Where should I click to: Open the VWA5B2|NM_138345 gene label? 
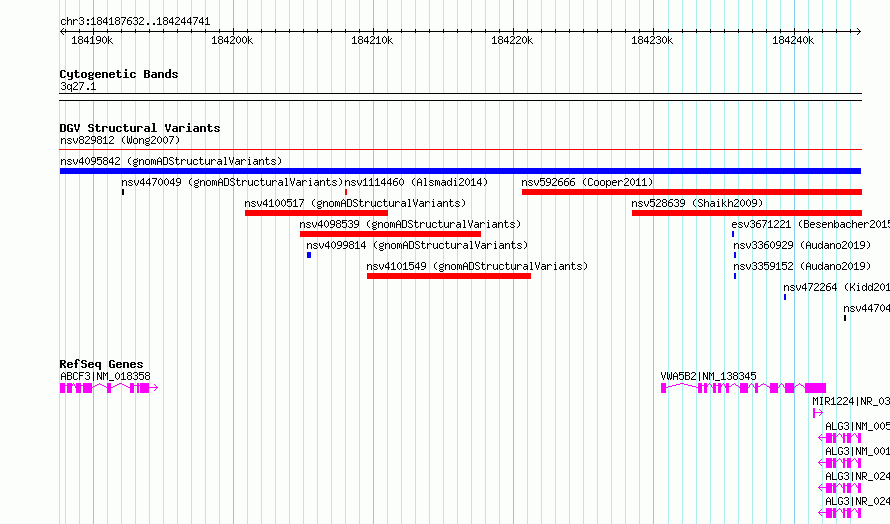coord(708,376)
